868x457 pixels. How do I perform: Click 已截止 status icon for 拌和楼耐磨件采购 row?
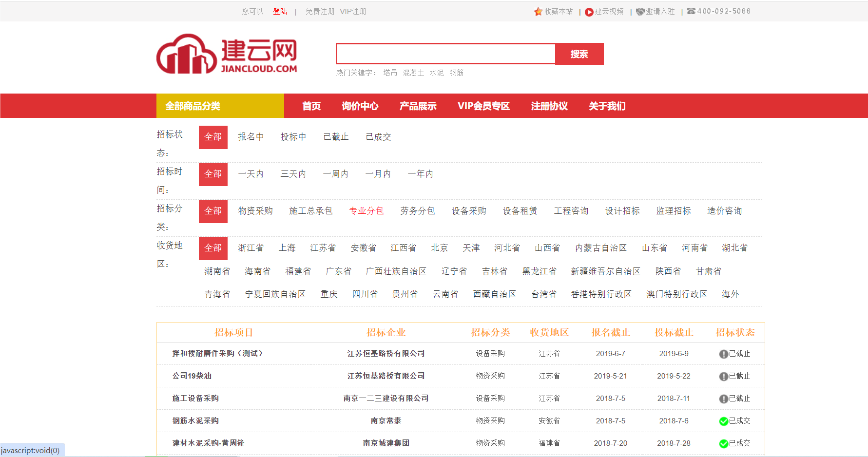pos(724,354)
